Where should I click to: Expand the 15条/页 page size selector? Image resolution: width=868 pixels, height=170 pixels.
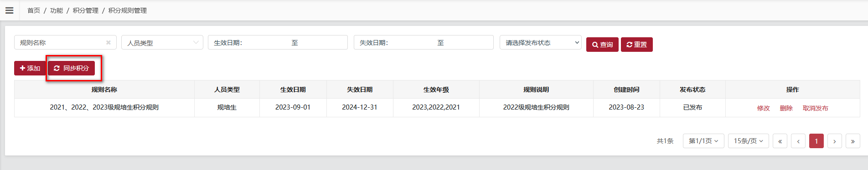pos(749,141)
